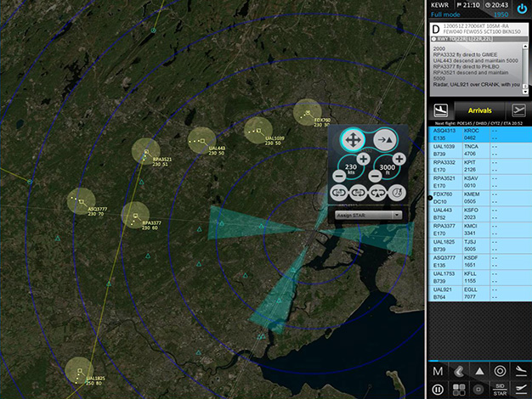
Task: Click the FDX760 aircraft target on radar
Action: coord(308,112)
